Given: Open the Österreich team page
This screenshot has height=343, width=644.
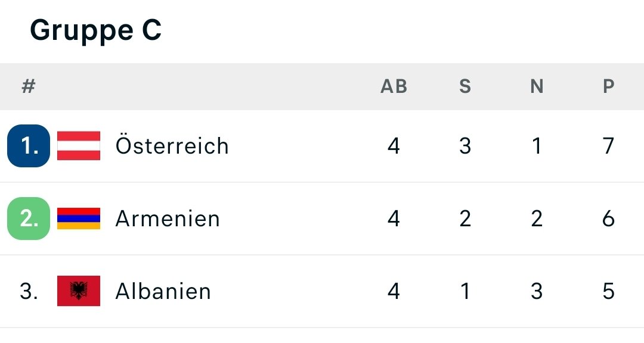Looking at the screenshot, I should [172, 145].
